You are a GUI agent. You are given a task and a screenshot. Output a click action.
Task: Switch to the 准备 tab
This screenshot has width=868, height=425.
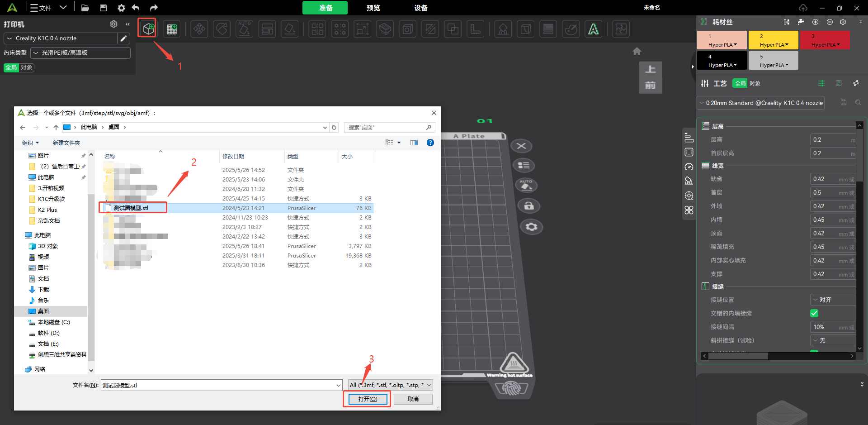pos(325,8)
